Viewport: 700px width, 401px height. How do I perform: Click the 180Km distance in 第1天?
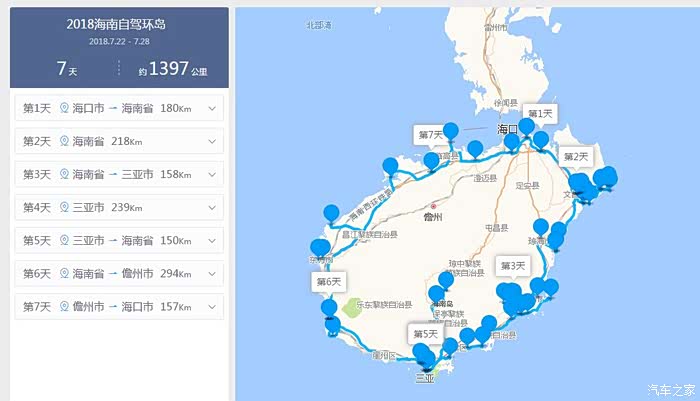tap(176, 108)
